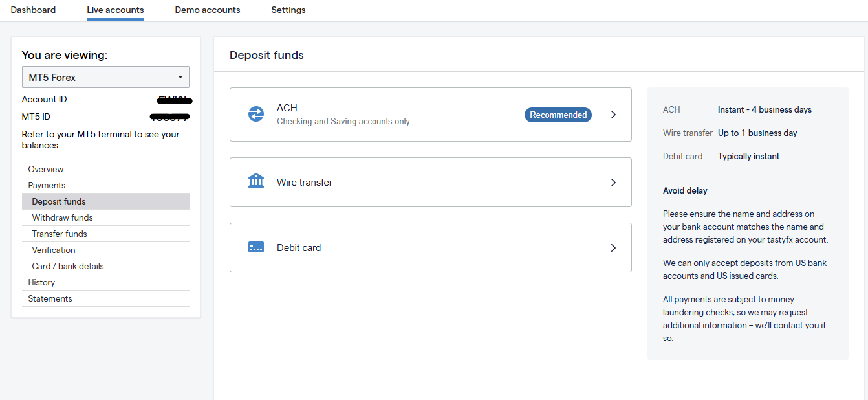Open the History sidebar item

pyautogui.click(x=41, y=282)
